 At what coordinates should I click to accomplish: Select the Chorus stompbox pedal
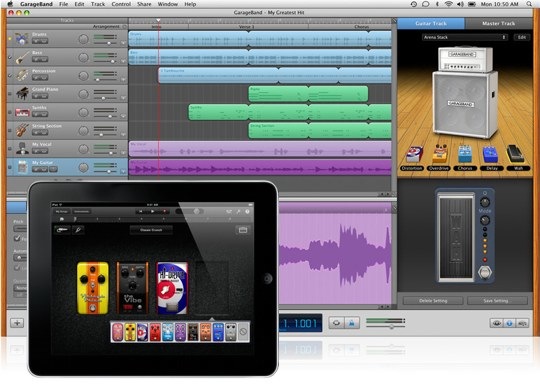coord(465,154)
